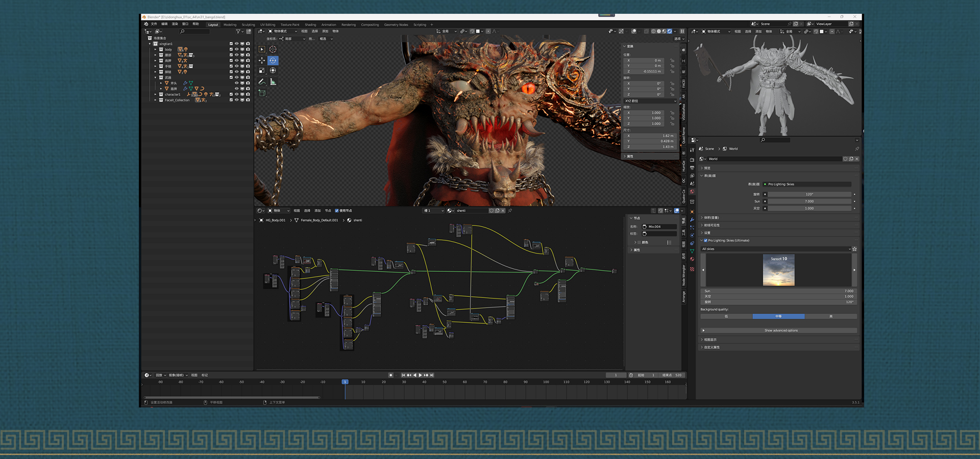Click the fake user shield for World
The image size is (980, 459).
pos(845,159)
